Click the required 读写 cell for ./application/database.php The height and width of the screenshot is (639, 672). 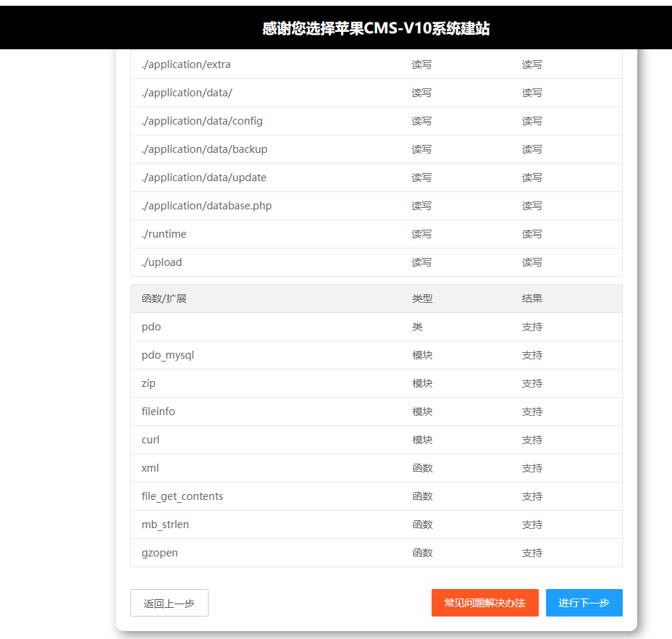pyautogui.click(x=421, y=206)
